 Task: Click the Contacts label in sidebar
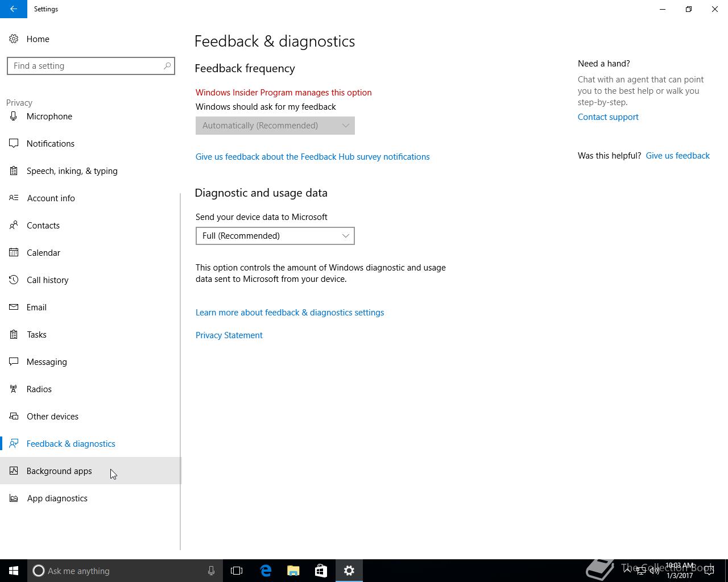tap(43, 226)
